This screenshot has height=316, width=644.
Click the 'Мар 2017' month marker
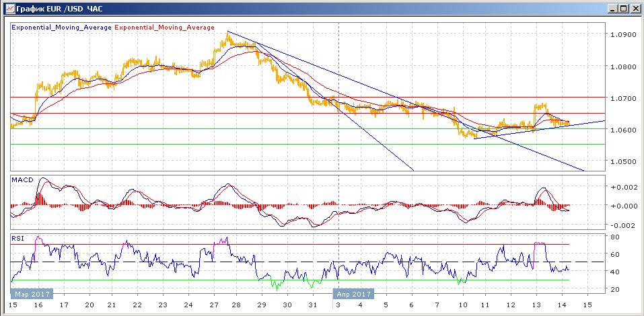tap(31, 294)
